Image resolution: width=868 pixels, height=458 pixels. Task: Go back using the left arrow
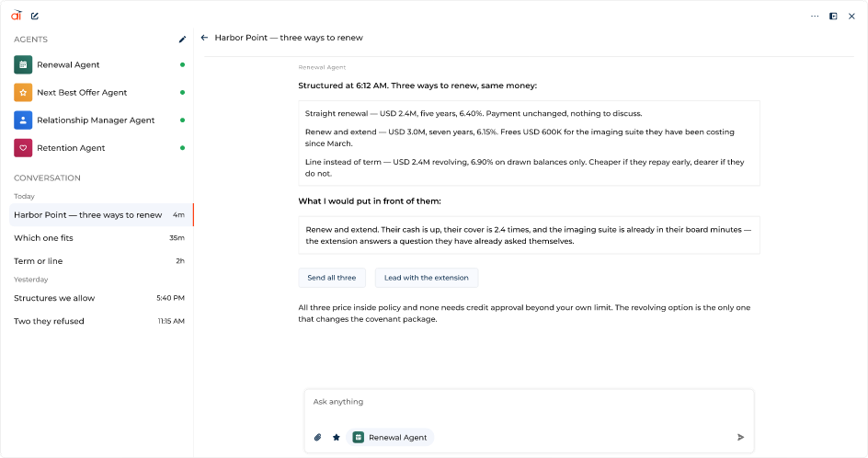[204, 38]
